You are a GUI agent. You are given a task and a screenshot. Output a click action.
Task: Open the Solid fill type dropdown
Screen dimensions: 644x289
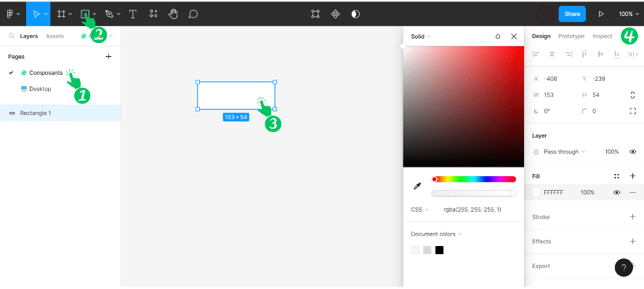pos(421,36)
